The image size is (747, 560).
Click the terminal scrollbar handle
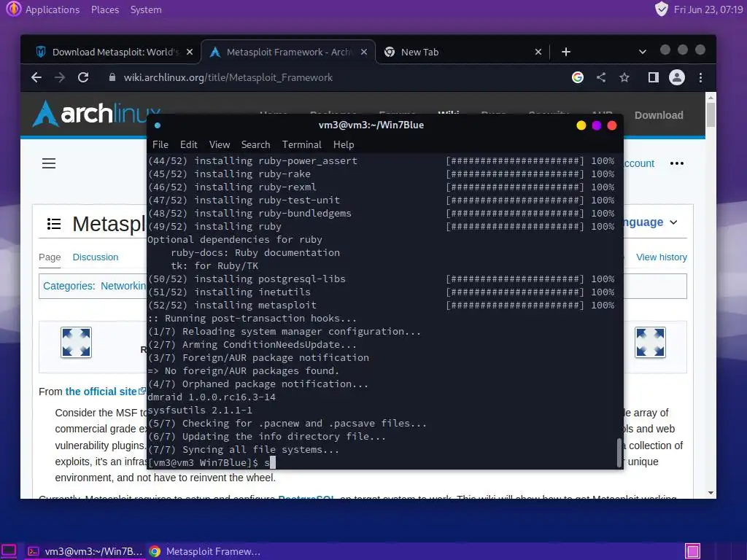coord(619,452)
